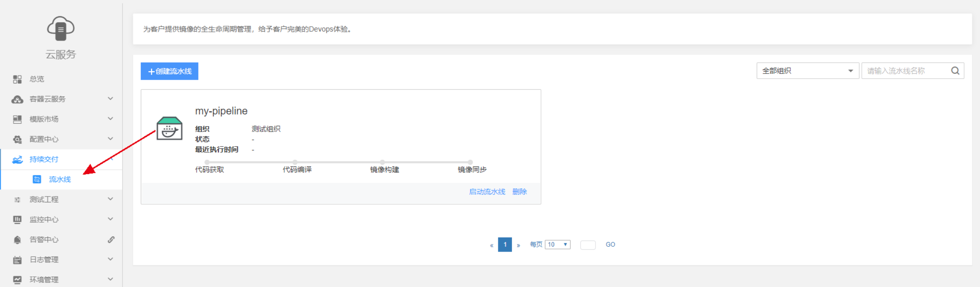Viewport: 980px width, 287px height.
Task: Click the previous page « arrow
Action: click(x=492, y=246)
